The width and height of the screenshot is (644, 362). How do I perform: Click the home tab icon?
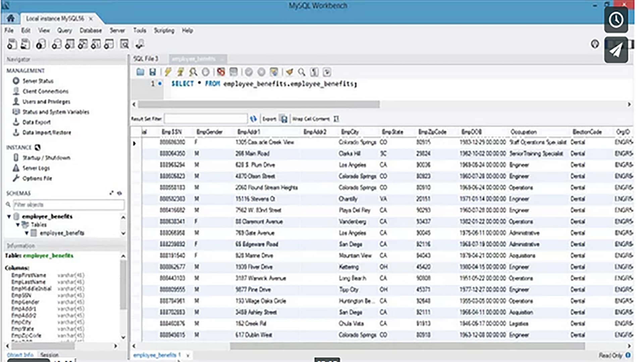[10, 18]
